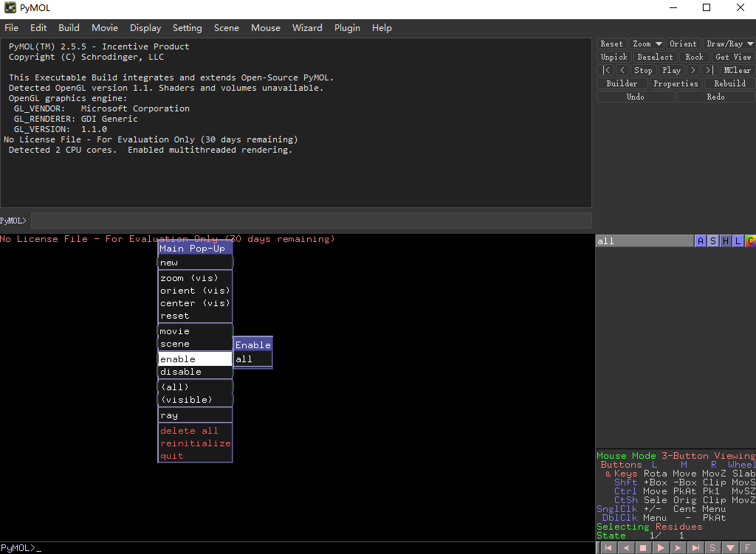Open the rainbow C color menu for all

(x=749, y=241)
